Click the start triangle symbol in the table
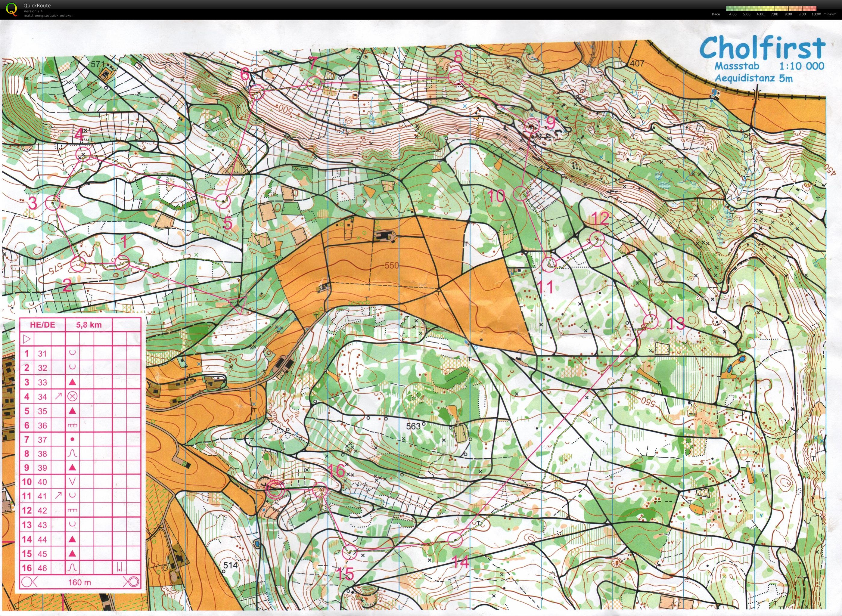The width and height of the screenshot is (842, 616). click(27, 339)
